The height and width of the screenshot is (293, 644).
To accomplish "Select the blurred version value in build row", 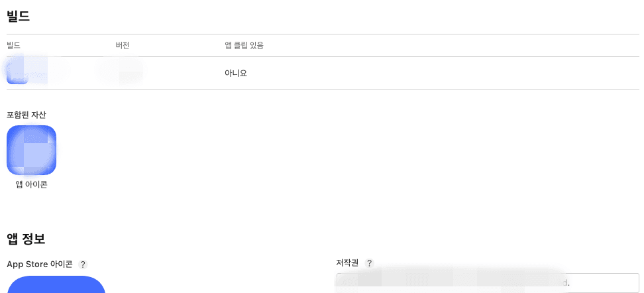I will (x=120, y=70).
